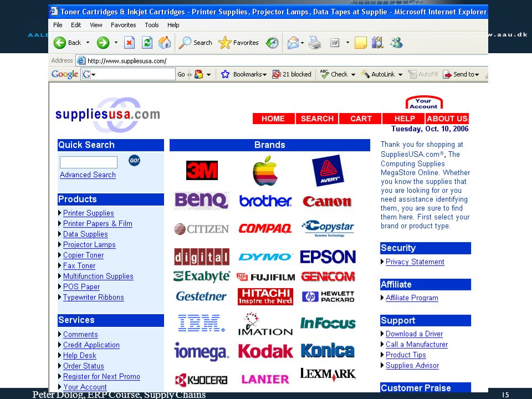Open the Favorites menu
532x399 pixels.
pyautogui.click(x=123, y=25)
